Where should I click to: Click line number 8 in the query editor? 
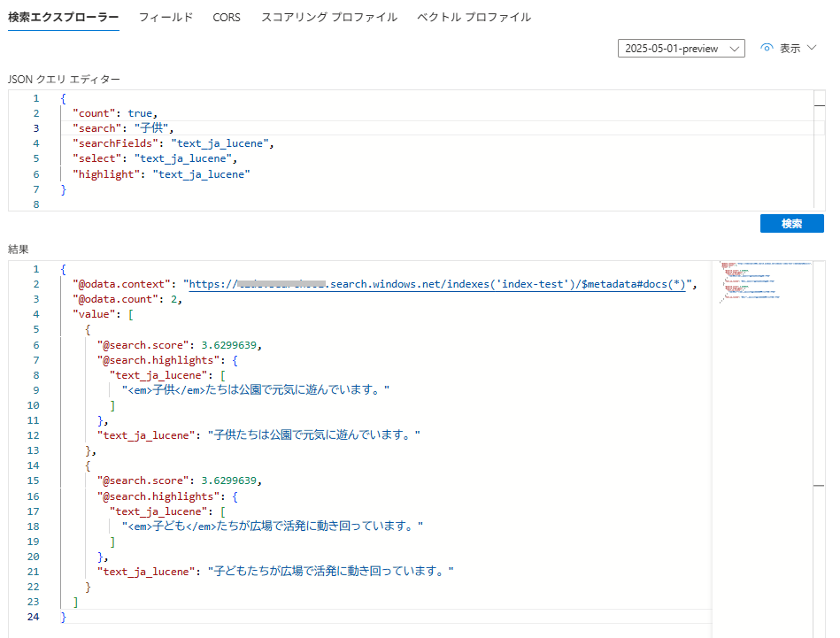coord(36,204)
